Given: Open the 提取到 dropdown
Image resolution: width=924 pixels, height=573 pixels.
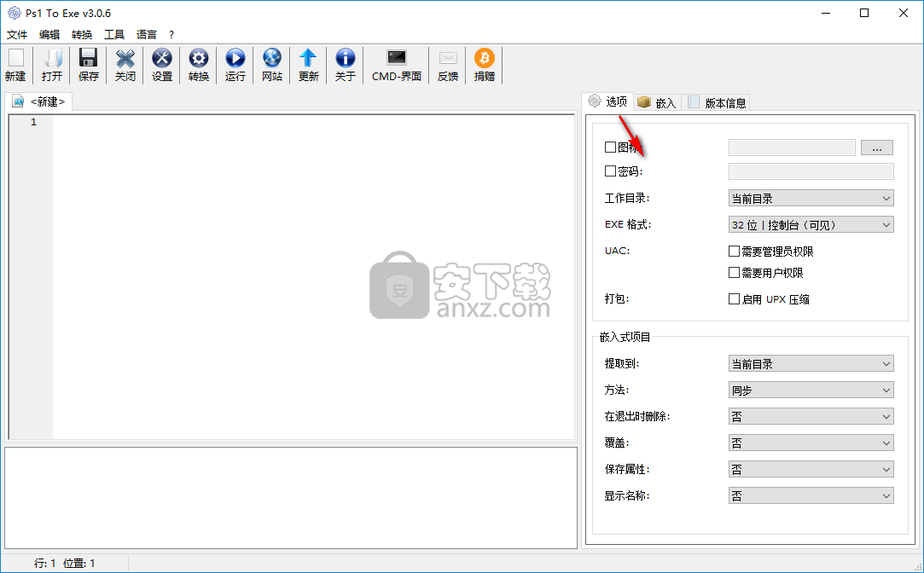Looking at the screenshot, I should [811, 364].
